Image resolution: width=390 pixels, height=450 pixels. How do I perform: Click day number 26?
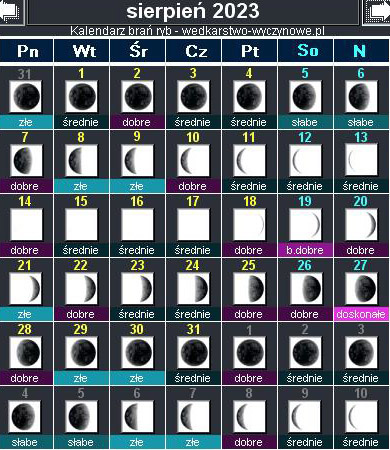[305, 265]
